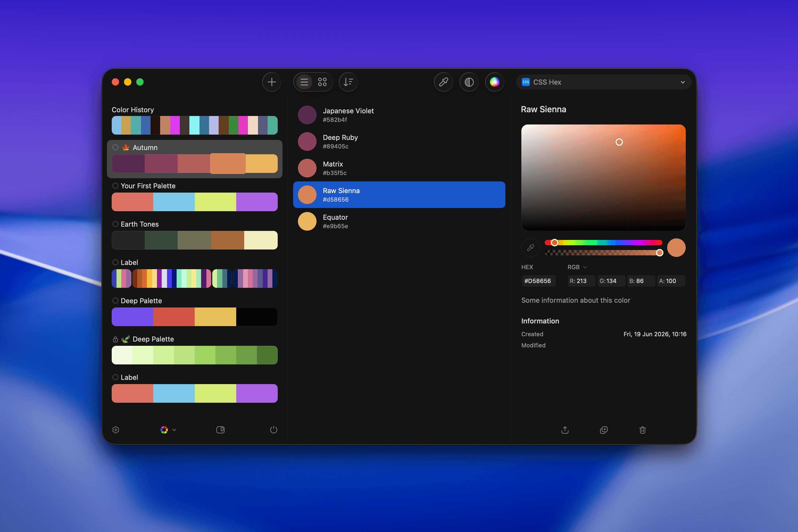The width and height of the screenshot is (798, 532).
Task: Activate the toolbar eyedropper picker
Action: tap(443, 82)
